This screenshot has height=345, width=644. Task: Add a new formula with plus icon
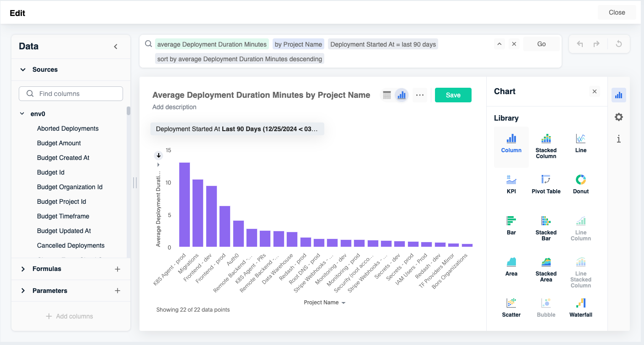(118, 269)
